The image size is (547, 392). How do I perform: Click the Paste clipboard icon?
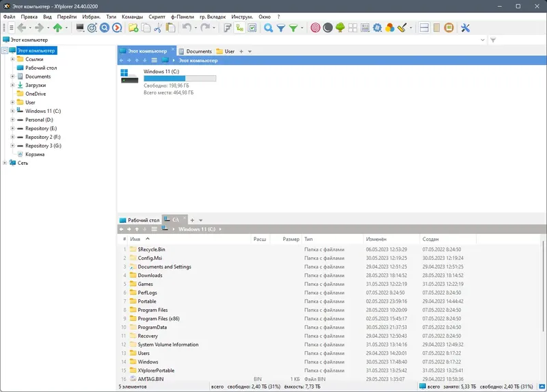[170, 27]
